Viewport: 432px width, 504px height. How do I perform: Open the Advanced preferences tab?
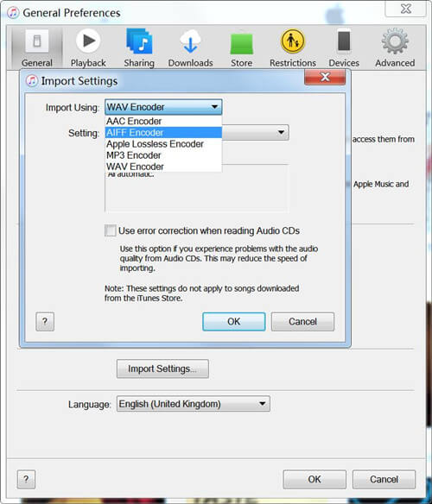coord(395,48)
